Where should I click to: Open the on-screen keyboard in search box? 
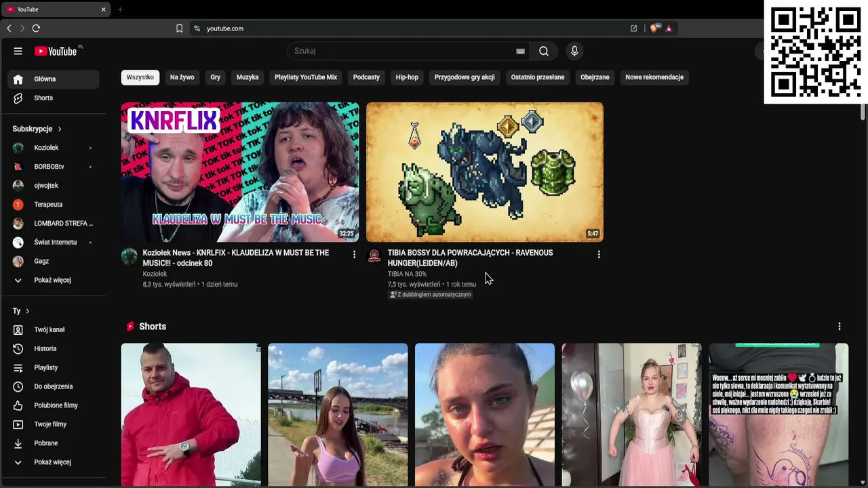(x=520, y=51)
